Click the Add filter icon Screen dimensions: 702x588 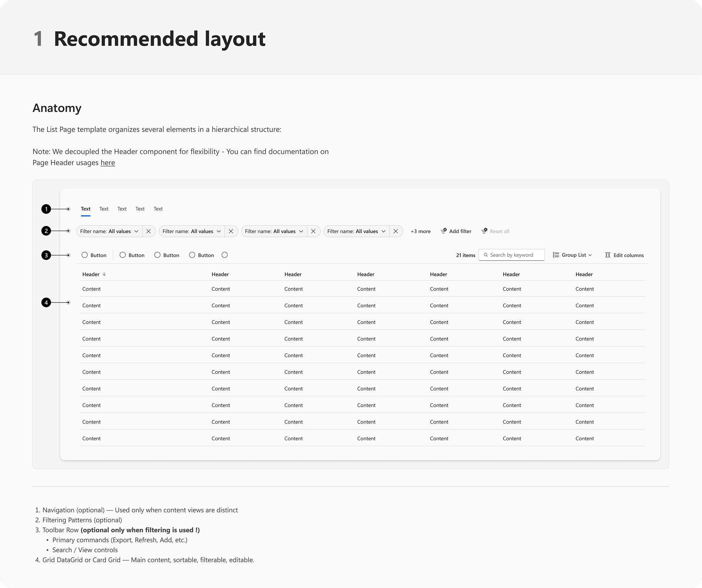pyautogui.click(x=444, y=231)
